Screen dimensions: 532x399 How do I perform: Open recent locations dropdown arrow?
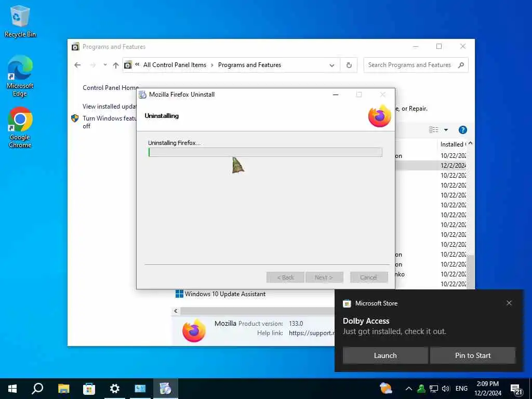coord(105,65)
